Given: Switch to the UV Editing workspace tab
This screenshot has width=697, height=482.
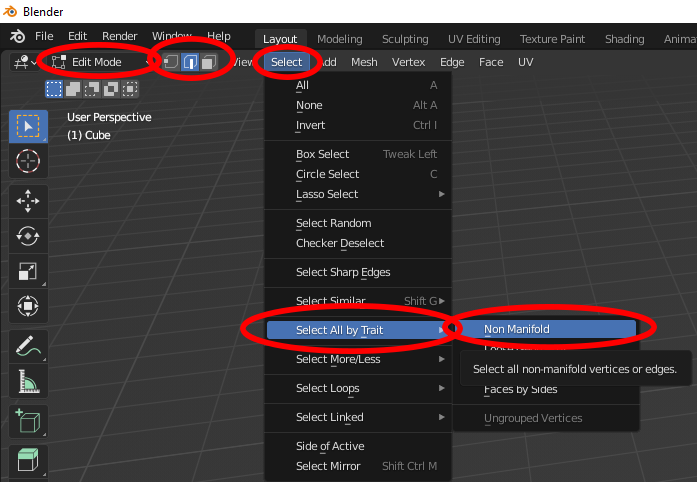Looking at the screenshot, I should (474, 39).
